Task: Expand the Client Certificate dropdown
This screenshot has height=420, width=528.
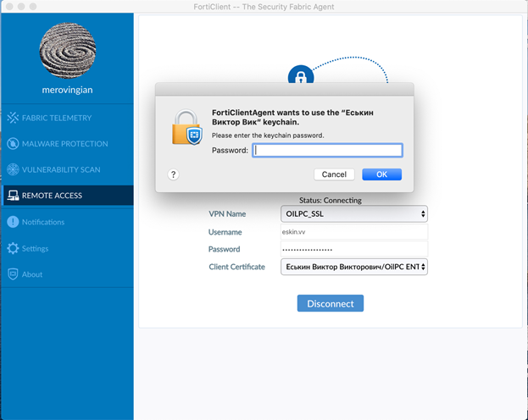Action: tap(353, 267)
